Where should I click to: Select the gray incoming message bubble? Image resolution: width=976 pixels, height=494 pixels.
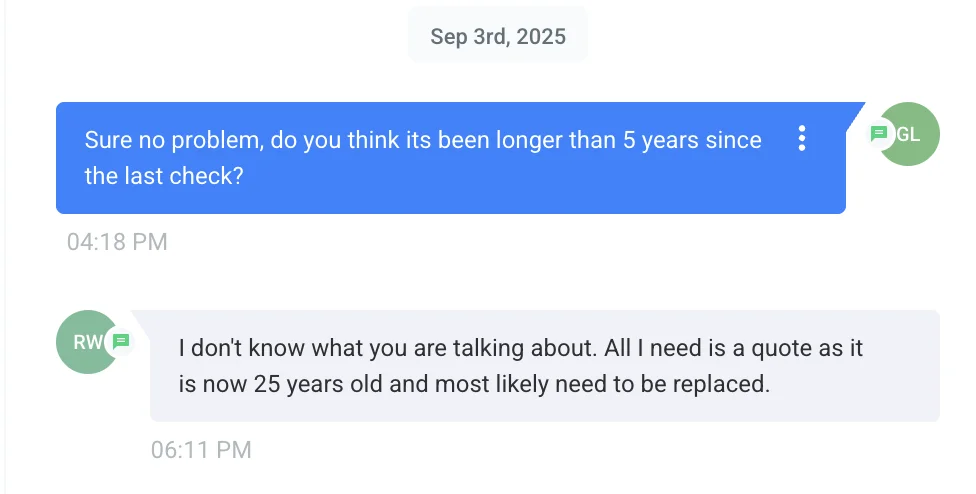click(544, 403)
